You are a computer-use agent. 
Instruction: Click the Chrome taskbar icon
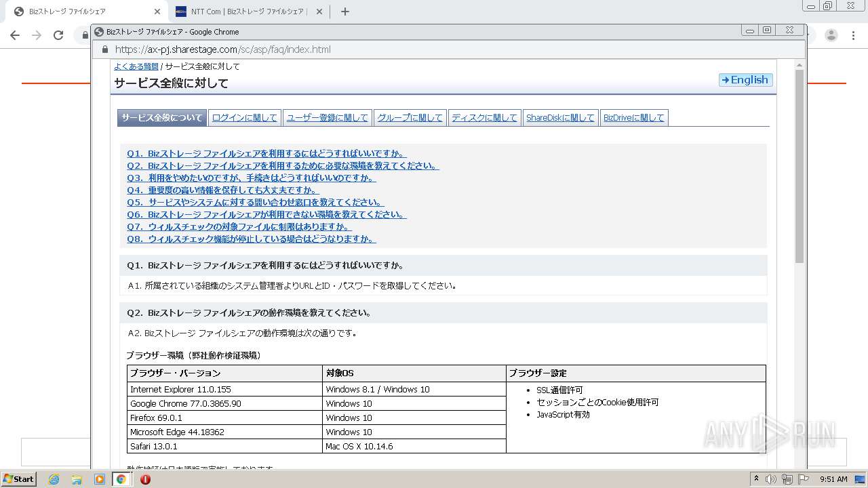click(121, 479)
